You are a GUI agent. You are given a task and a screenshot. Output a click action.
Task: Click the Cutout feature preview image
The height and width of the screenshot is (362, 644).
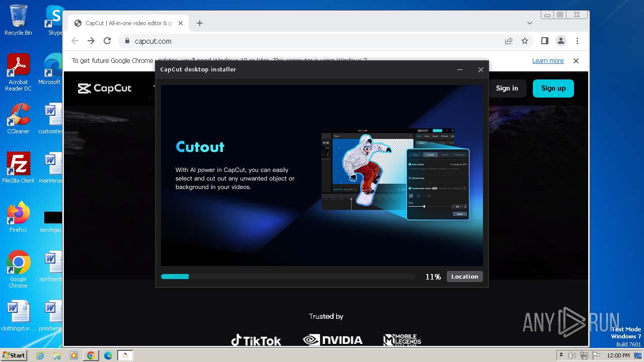click(395, 175)
